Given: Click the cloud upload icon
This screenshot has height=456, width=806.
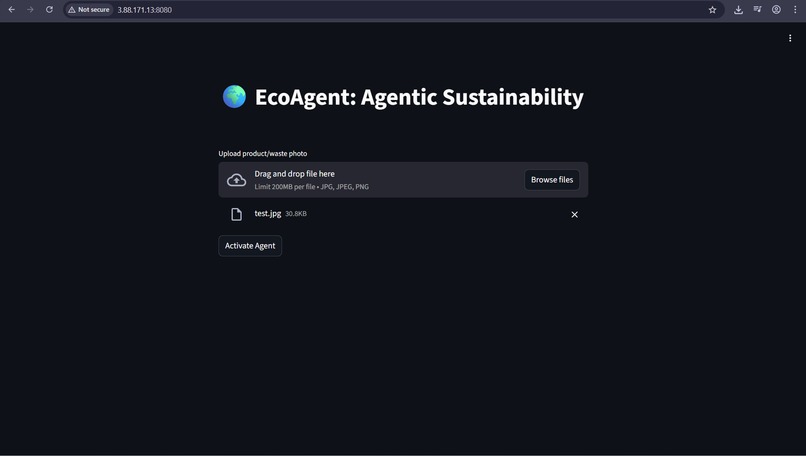Looking at the screenshot, I should (236, 180).
